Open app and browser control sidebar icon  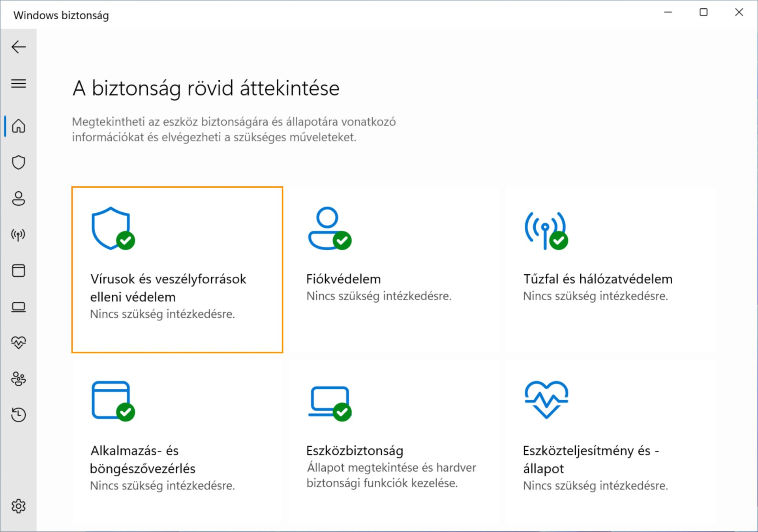pyautogui.click(x=19, y=271)
